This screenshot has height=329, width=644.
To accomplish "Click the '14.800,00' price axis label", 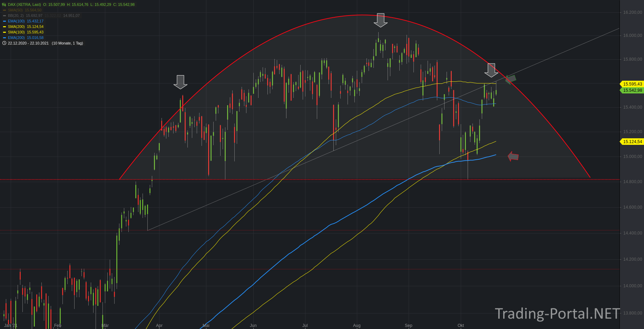I will pyautogui.click(x=633, y=182).
